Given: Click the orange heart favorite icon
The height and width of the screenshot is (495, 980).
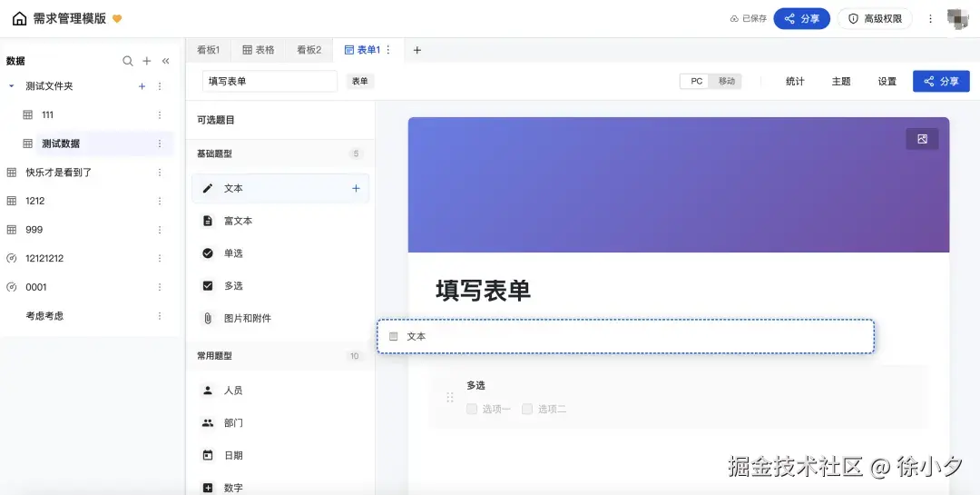Looking at the screenshot, I should (x=117, y=19).
